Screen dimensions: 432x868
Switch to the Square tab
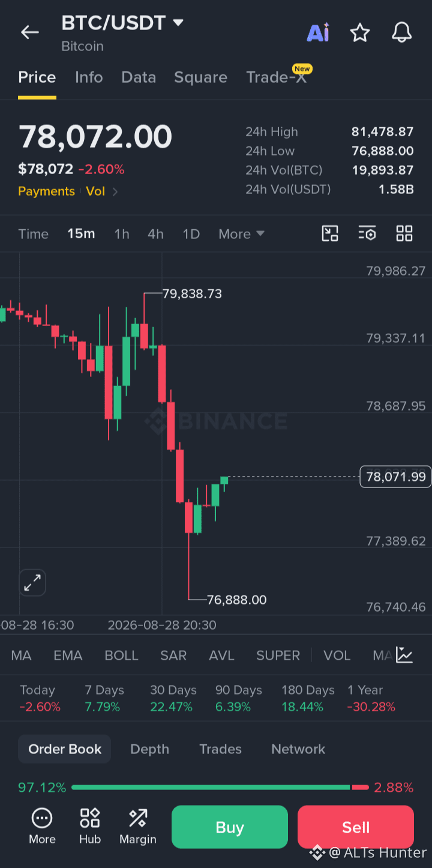(200, 77)
